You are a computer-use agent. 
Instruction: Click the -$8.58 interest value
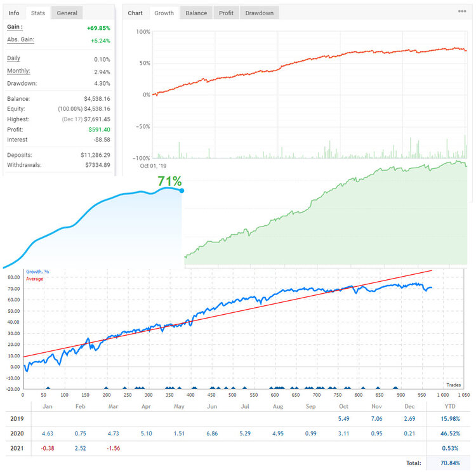102,140
